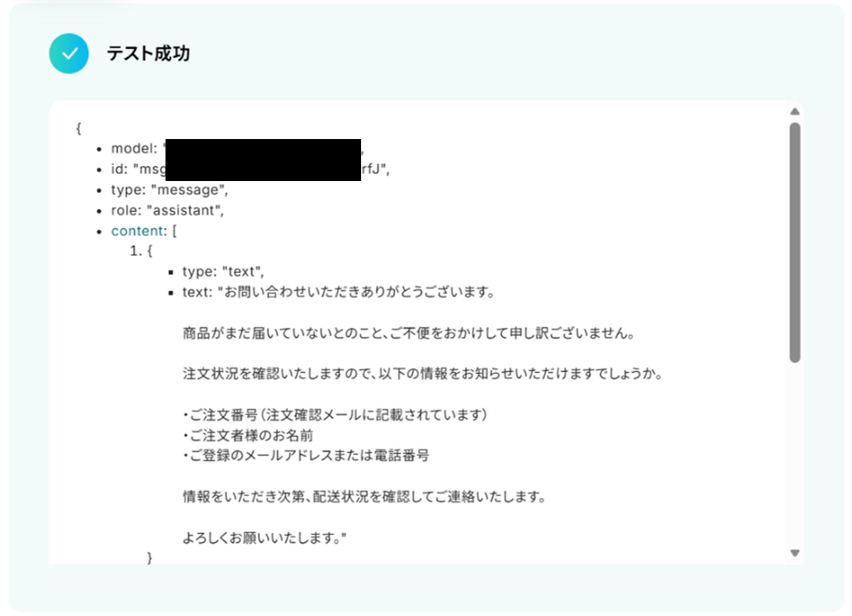Click the テスト成功 heading
Viewport: 852px width, 616px height.
click(x=149, y=54)
